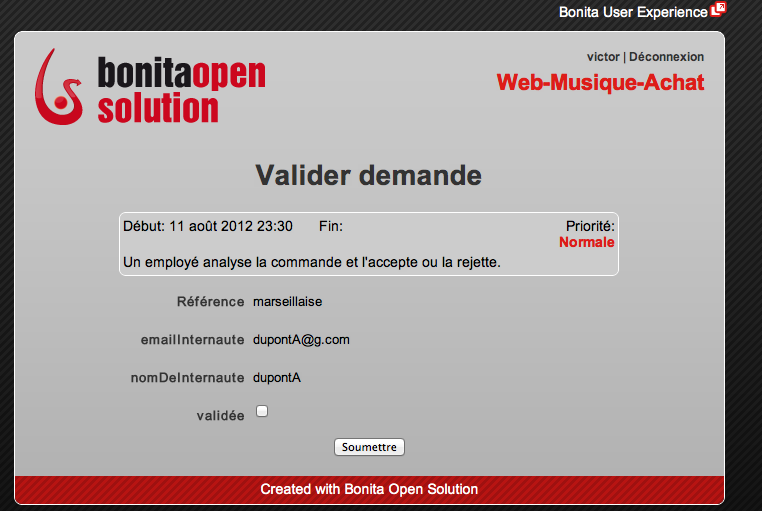The width and height of the screenshot is (762, 511).
Task: Click the Valider demande heading
Action: tap(368, 176)
